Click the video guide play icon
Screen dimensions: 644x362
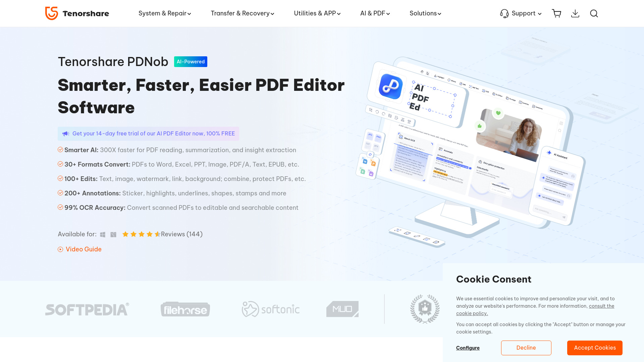point(60,249)
